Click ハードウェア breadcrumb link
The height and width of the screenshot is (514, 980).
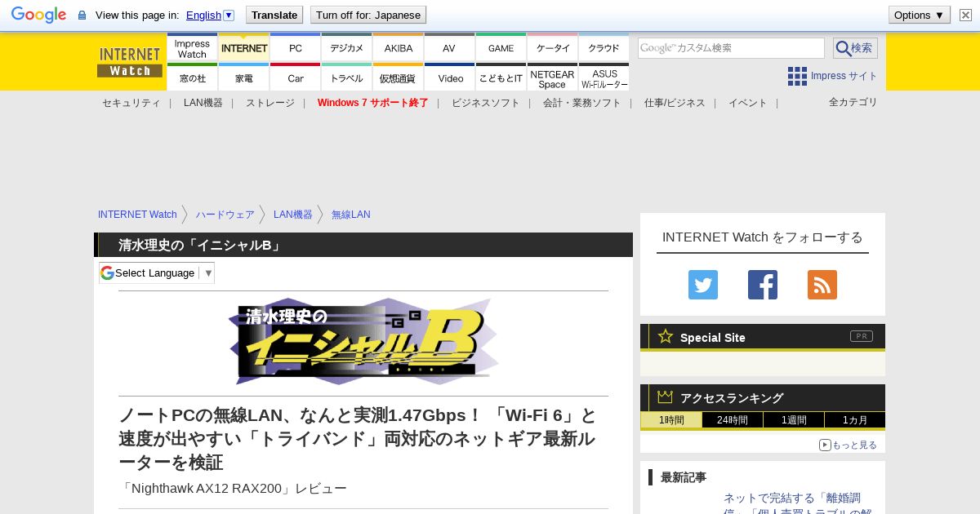(225, 215)
